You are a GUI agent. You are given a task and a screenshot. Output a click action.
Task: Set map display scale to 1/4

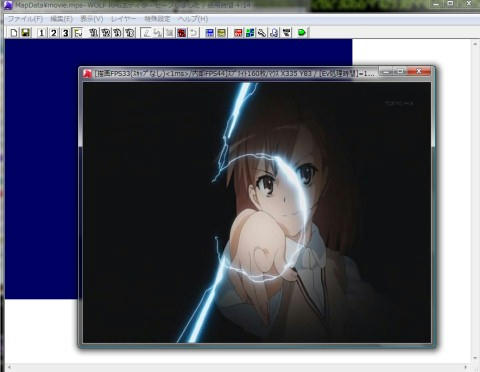tap(117, 33)
